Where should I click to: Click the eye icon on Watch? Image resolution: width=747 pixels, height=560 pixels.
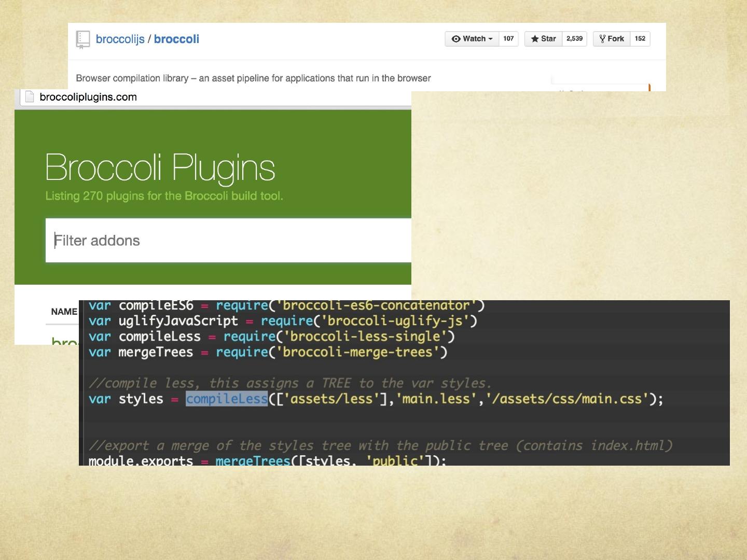[456, 39]
